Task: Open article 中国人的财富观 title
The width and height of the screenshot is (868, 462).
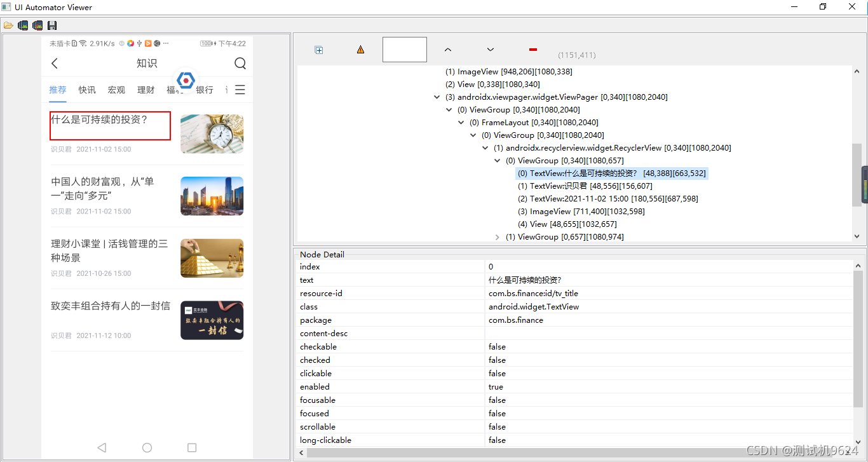Action: coord(103,188)
